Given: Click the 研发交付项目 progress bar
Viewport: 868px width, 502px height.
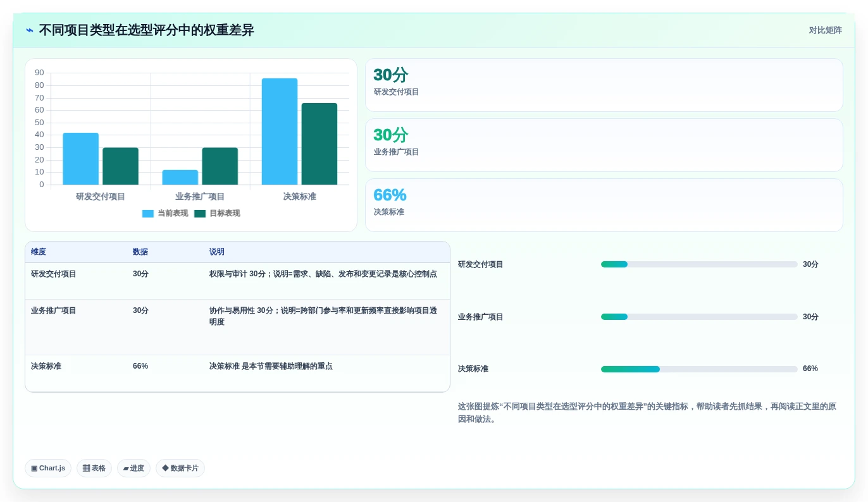Looking at the screenshot, I should pos(699,264).
